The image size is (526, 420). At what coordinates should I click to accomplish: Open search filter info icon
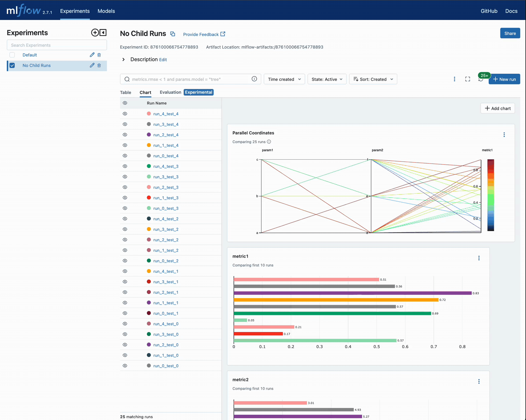pyautogui.click(x=254, y=79)
